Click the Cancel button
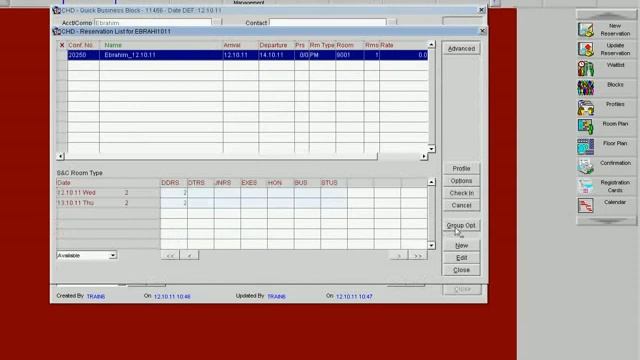This screenshot has width=640, height=360. (x=461, y=205)
